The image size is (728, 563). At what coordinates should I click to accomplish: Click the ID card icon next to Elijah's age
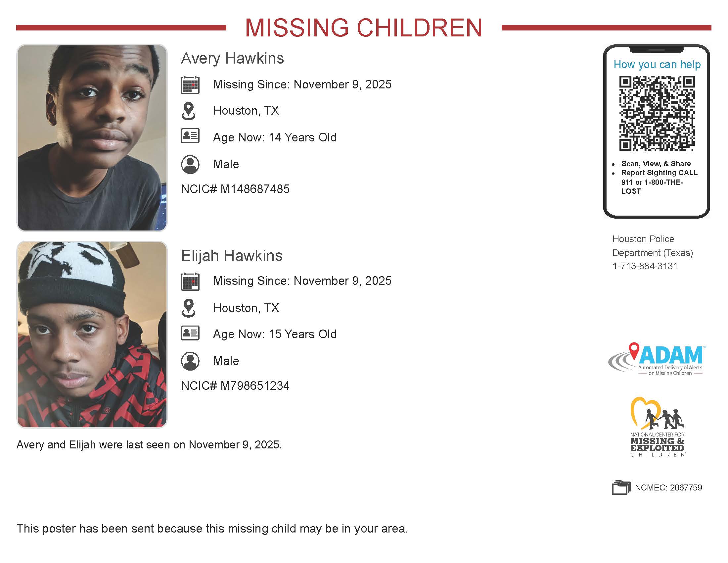(x=190, y=333)
